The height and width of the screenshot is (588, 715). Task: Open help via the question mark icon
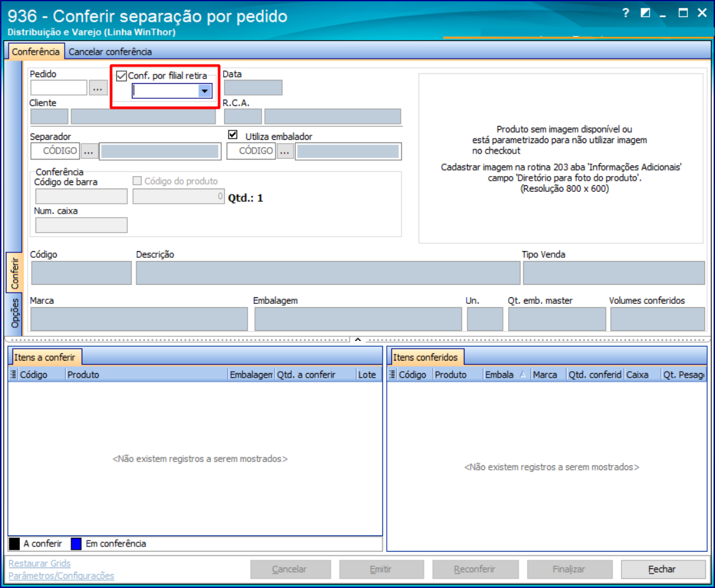[625, 13]
